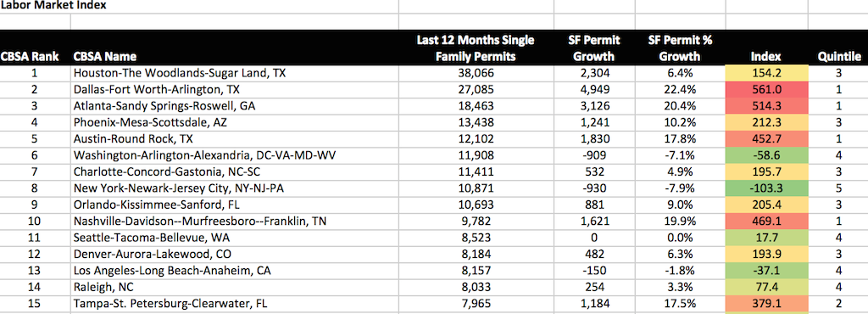Click Washington permit growth cell -909
The height and width of the screenshot is (314, 868).
[594, 155]
